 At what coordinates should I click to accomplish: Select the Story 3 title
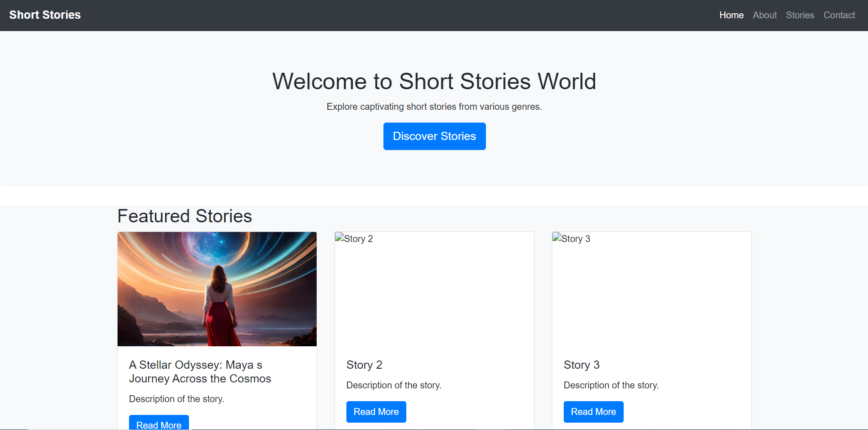(582, 365)
